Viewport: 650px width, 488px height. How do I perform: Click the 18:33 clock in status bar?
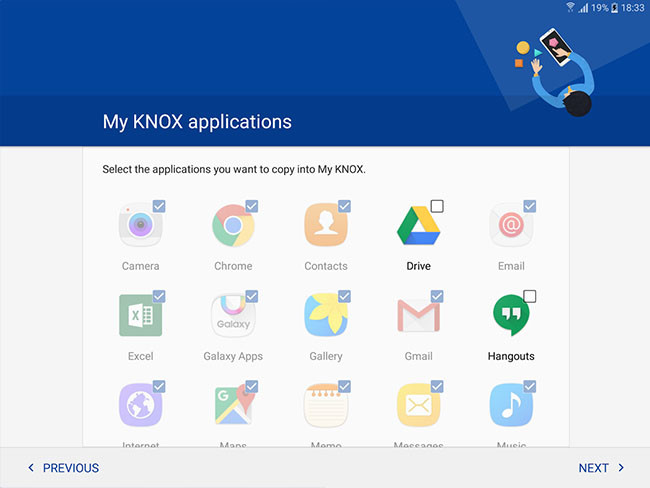click(633, 7)
